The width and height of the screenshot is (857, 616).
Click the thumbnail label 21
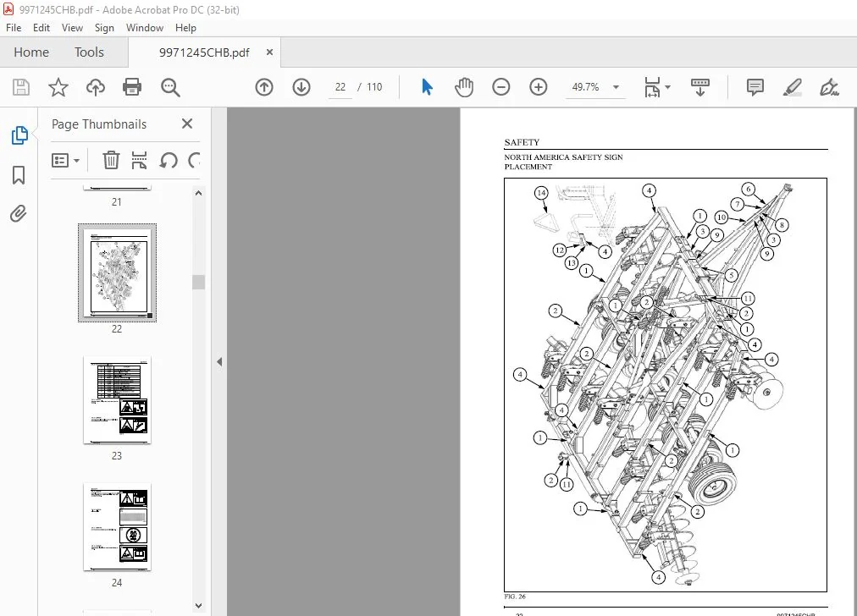point(116,202)
